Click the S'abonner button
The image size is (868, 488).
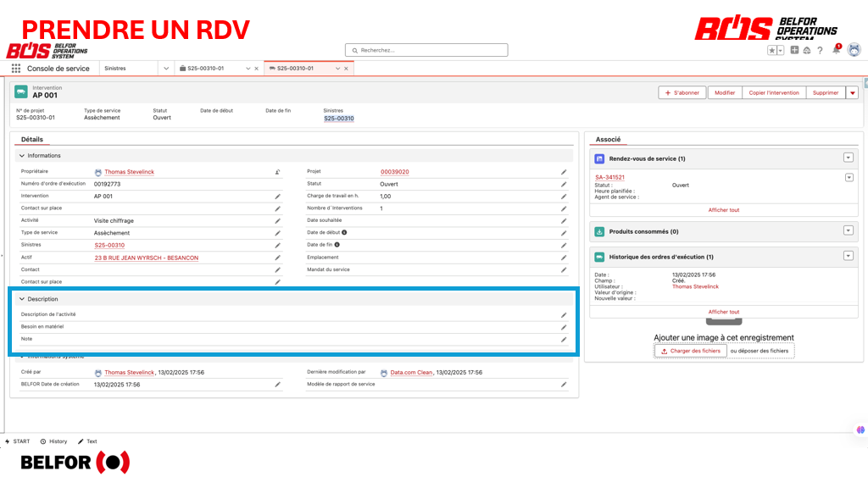tap(682, 93)
